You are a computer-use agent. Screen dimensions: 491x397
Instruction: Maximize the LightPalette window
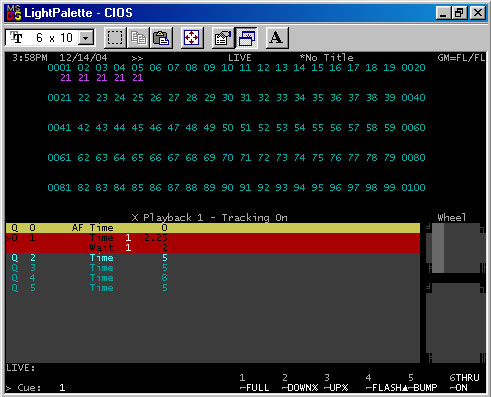[x=459, y=13]
